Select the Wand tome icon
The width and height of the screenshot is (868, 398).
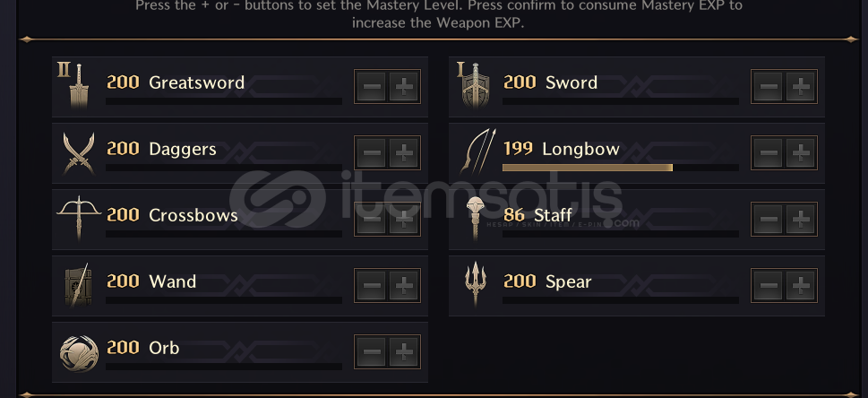click(78, 285)
